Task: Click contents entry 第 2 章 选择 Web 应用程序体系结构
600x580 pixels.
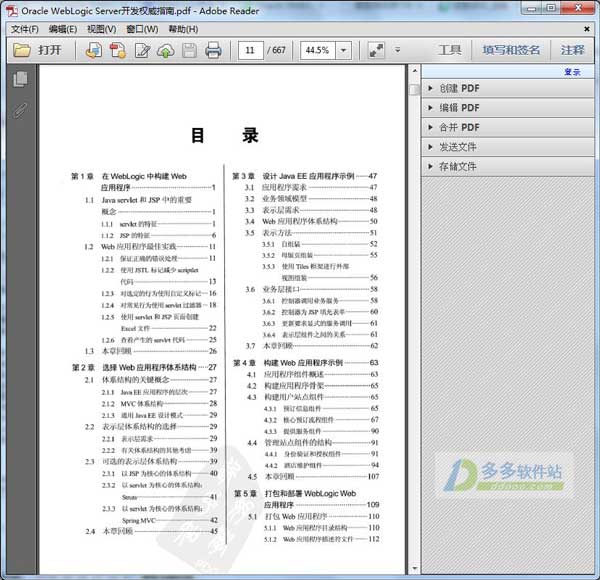Action: (x=144, y=367)
